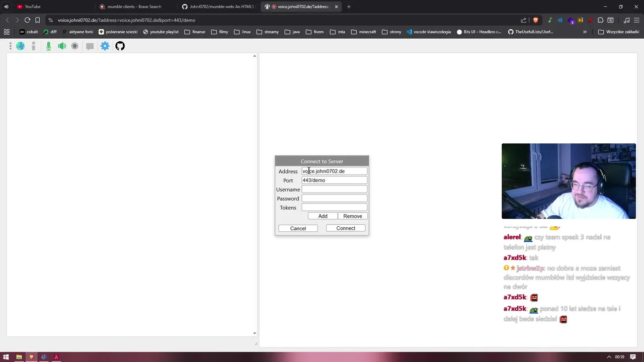The width and height of the screenshot is (644, 362).
Task: Switch to Johni0702/mumble-web GitHub tab
Action: [218, 7]
